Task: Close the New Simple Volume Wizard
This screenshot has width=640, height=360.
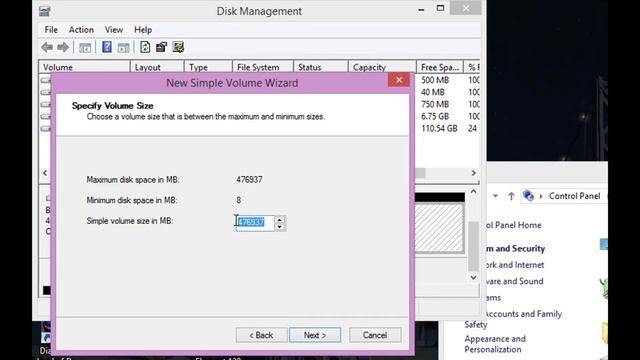Action: [399, 80]
